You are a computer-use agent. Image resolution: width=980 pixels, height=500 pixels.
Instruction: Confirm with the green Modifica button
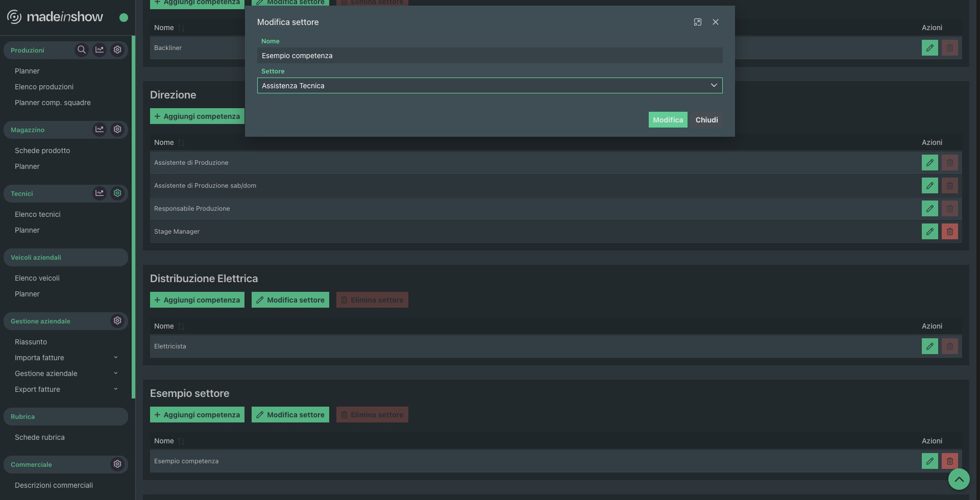tap(668, 120)
